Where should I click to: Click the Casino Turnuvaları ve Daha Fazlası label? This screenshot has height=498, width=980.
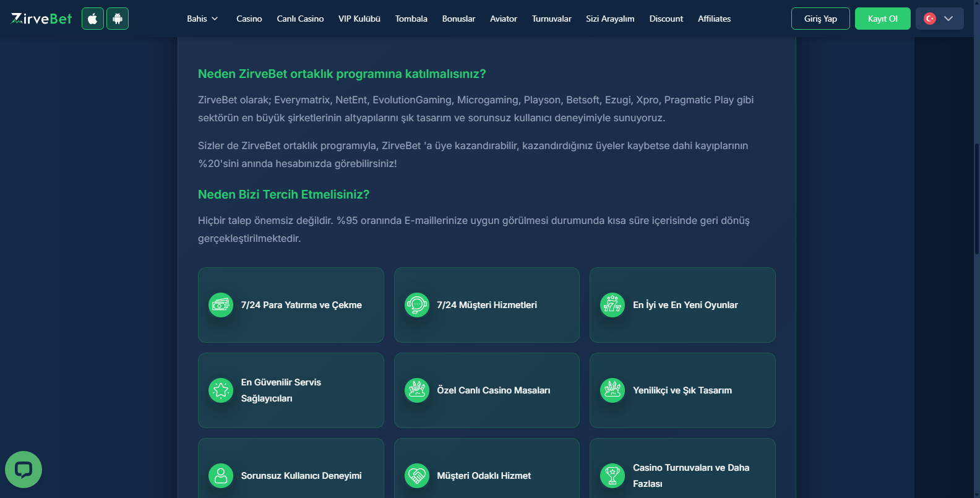click(691, 476)
